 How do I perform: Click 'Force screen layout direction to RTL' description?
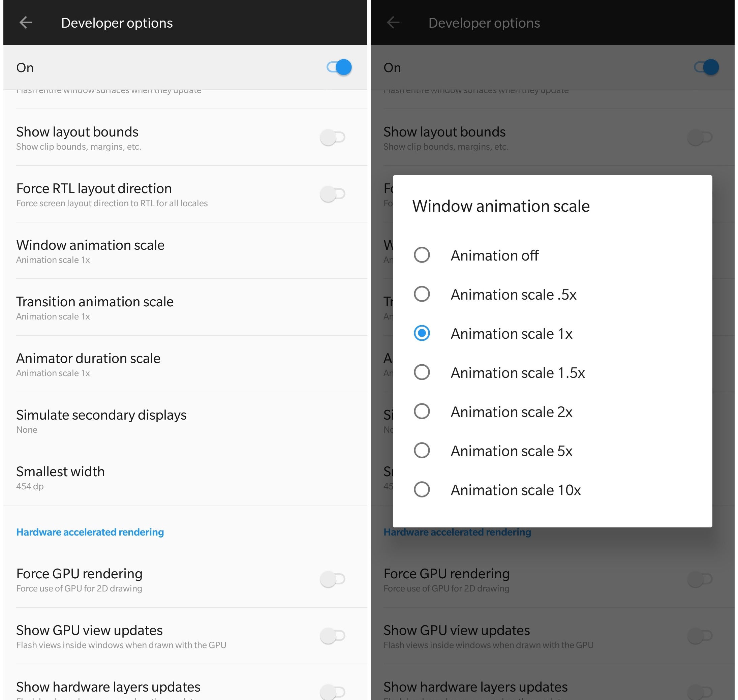112,203
